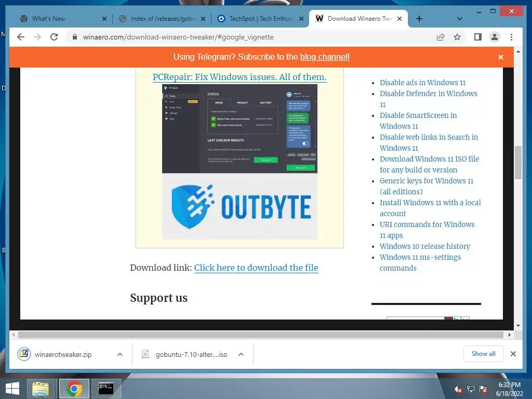Open the taskbar clock and date
Screen dimensions: 532x399
tap(510, 389)
